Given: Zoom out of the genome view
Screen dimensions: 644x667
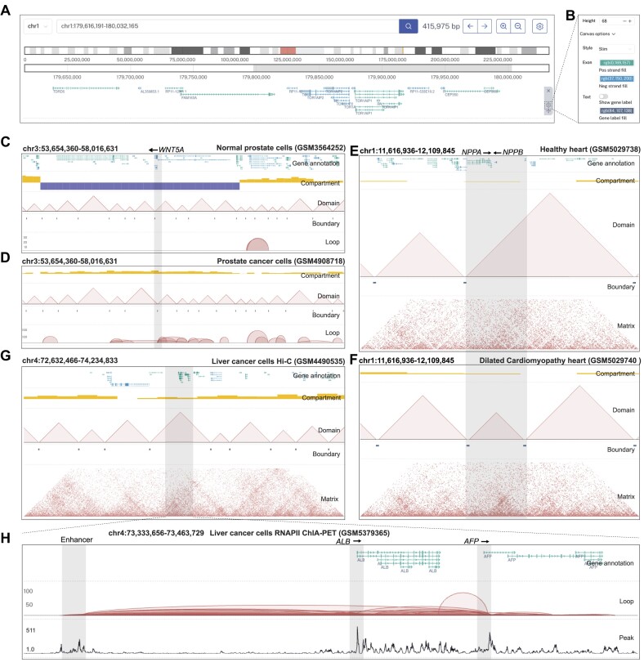Looking at the screenshot, I should click(518, 26).
